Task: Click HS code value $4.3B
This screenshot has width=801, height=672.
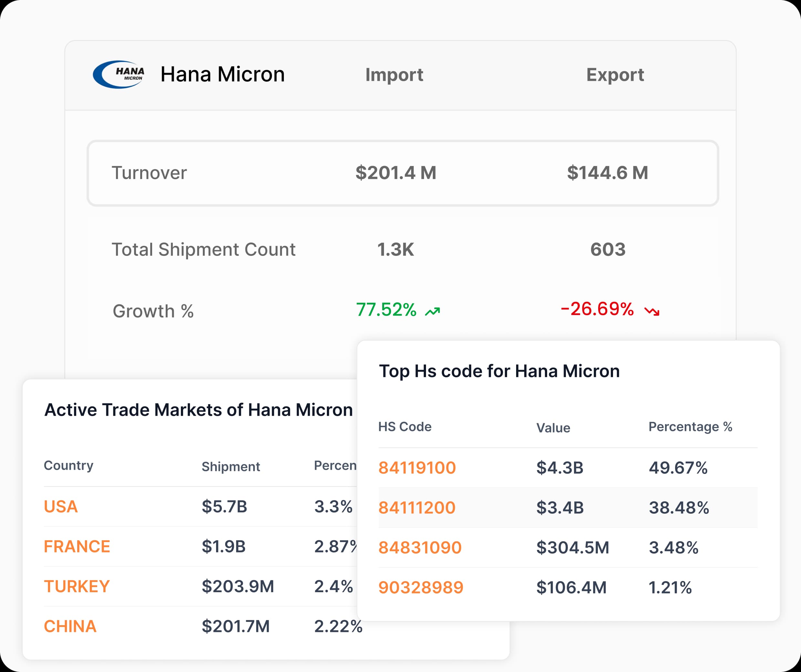Action: [560, 467]
